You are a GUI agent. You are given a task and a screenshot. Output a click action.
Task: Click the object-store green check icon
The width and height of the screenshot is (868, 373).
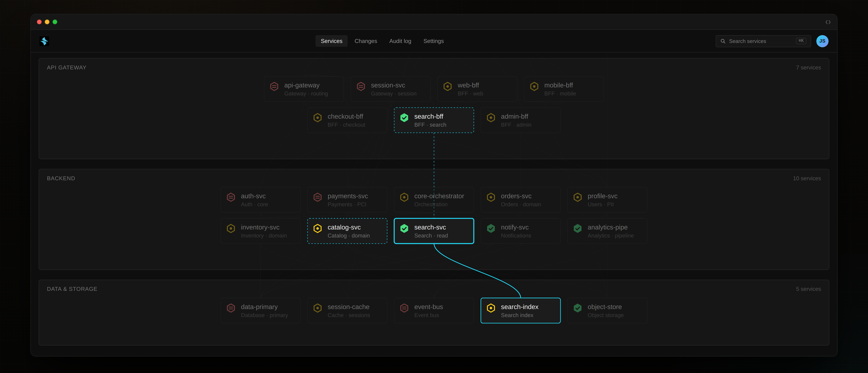point(577,308)
